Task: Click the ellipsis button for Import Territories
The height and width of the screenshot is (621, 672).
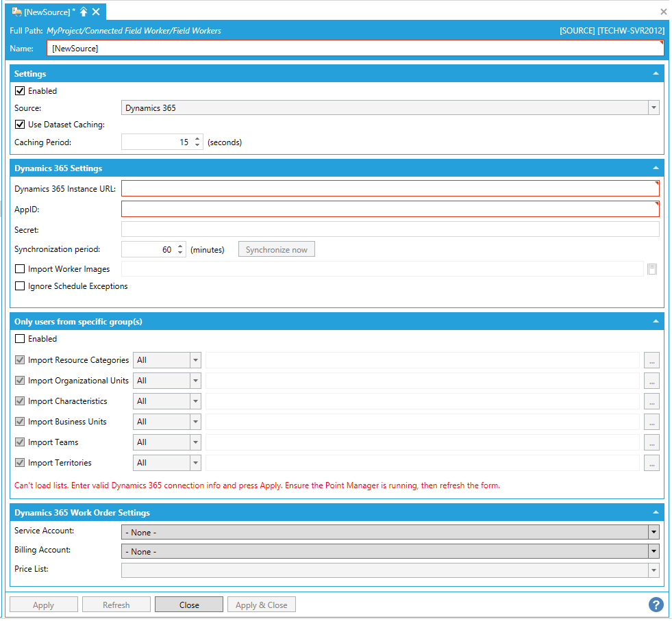Action: coord(651,463)
